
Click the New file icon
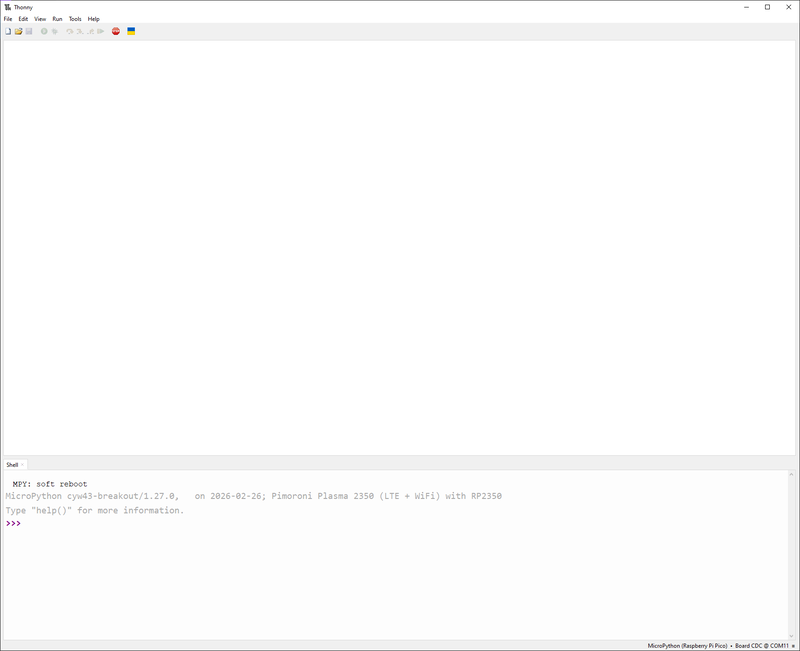(8, 31)
